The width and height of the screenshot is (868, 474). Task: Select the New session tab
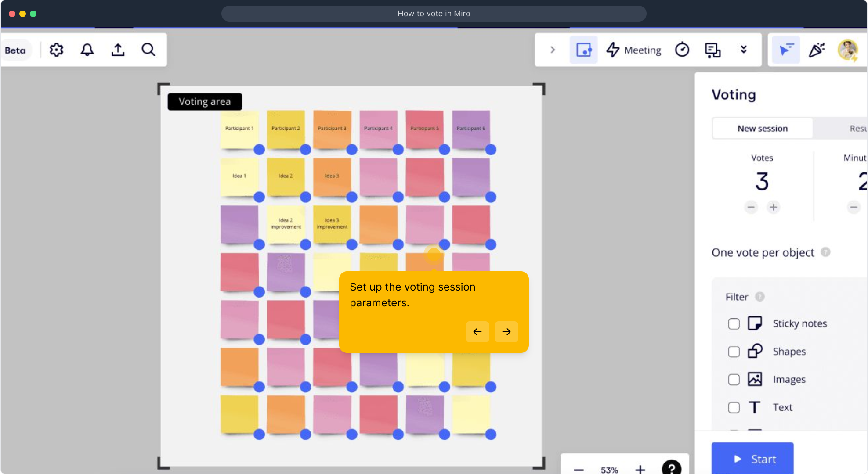pos(762,128)
